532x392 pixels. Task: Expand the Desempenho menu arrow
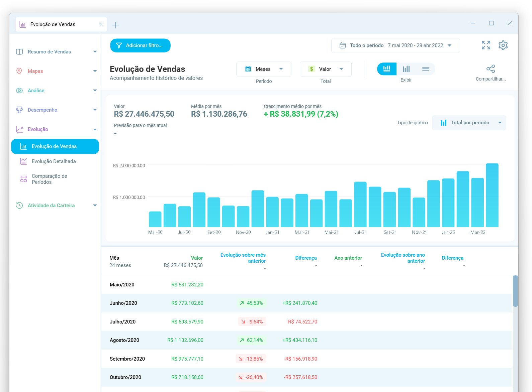[x=95, y=110]
